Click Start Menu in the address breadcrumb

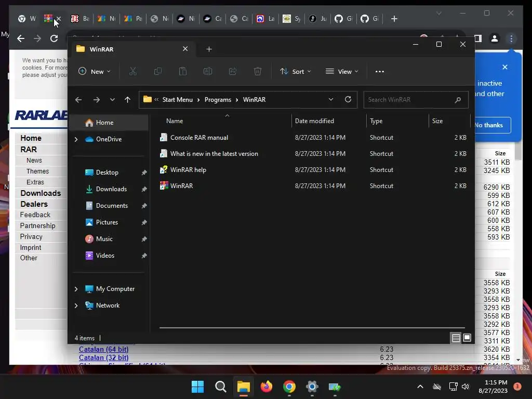[178, 100]
